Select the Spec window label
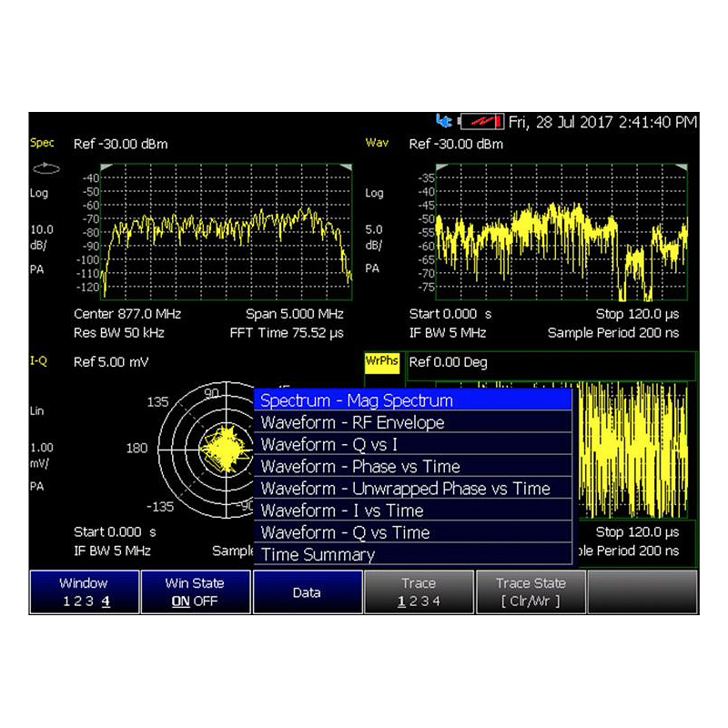Screen dimensions: 728x728 (x=42, y=143)
